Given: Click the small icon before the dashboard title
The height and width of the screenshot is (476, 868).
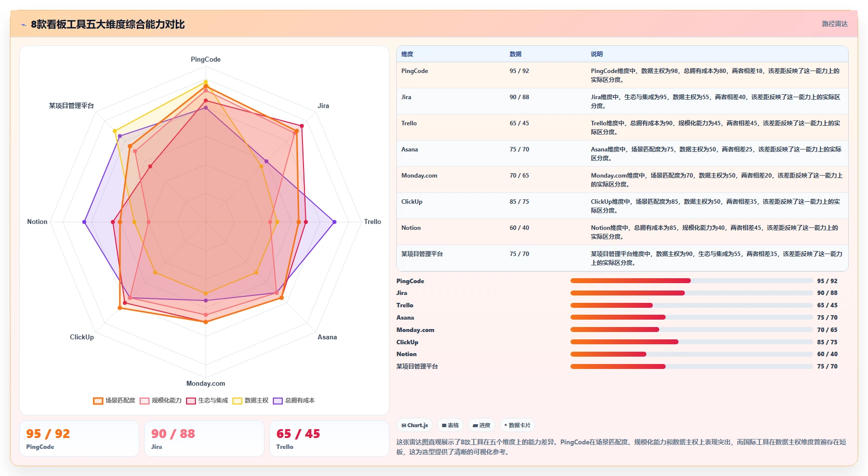Looking at the screenshot, I should [23, 25].
